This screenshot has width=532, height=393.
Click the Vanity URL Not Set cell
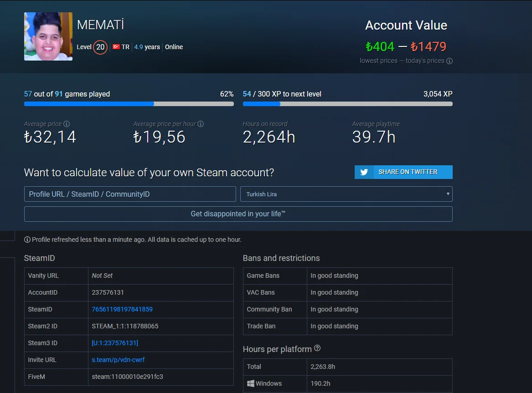[x=161, y=276]
